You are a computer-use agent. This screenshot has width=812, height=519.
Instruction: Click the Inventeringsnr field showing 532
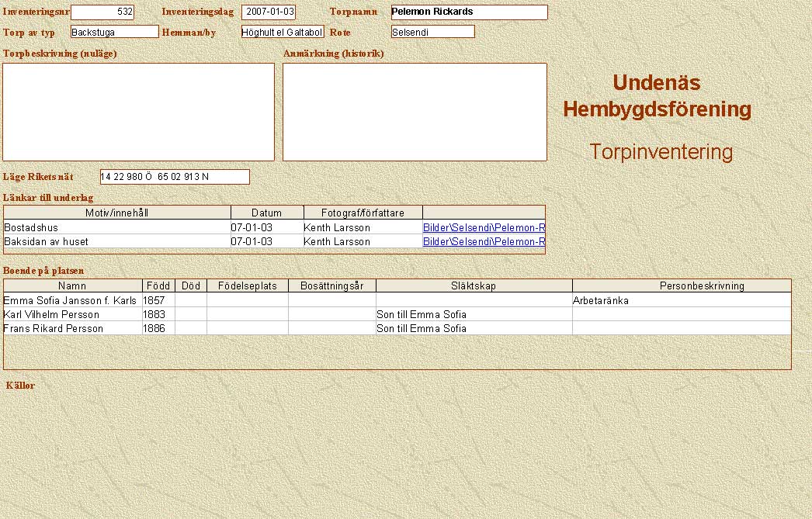pyautogui.click(x=102, y=12)
